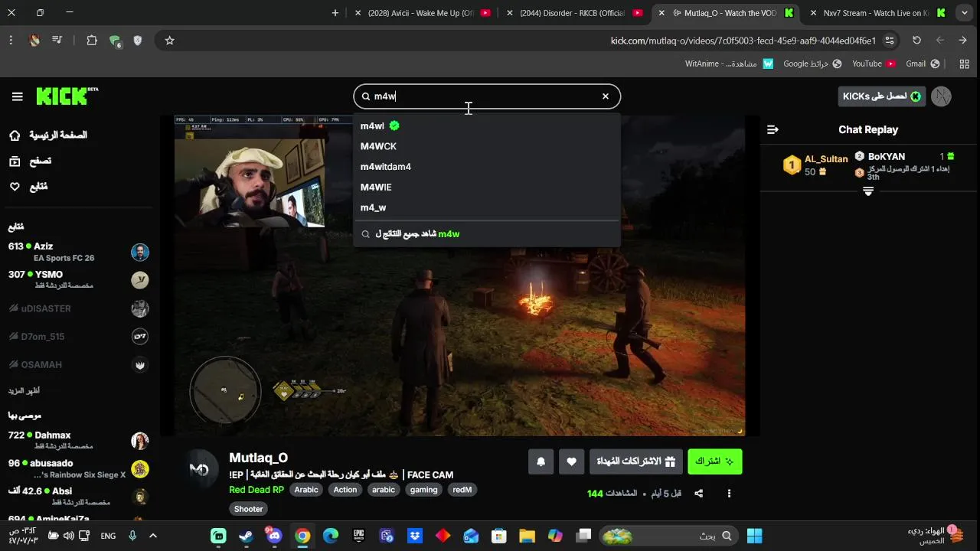Open the user profile avatar menu
980x551 pixels.
[941, 96]
